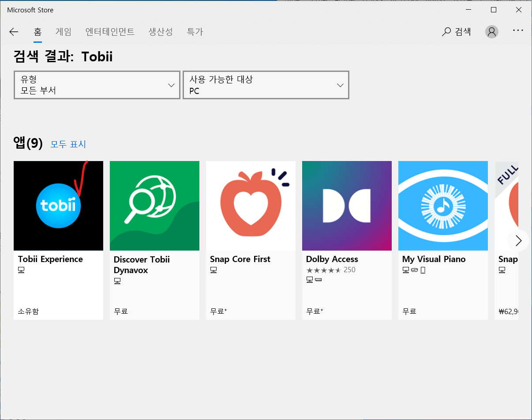532x420 pixels.
Task: Maximize the Microsoft Store window
Action: click(494, 10)
